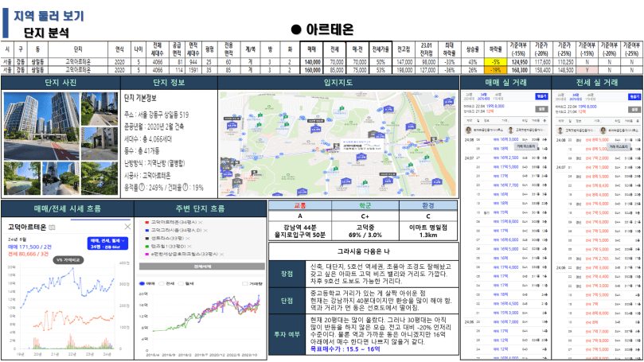Click the blue button in 매매 실 거래 panel header

542,96
